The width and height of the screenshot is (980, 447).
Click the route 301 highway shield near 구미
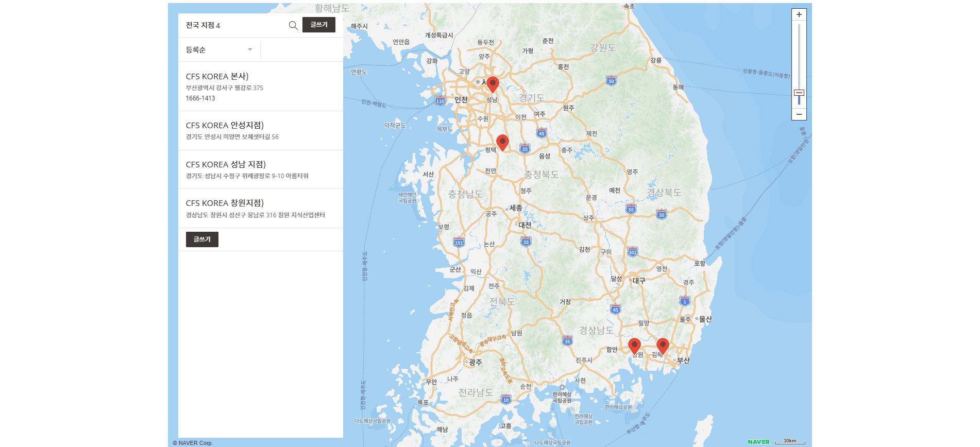click(633, 252)
